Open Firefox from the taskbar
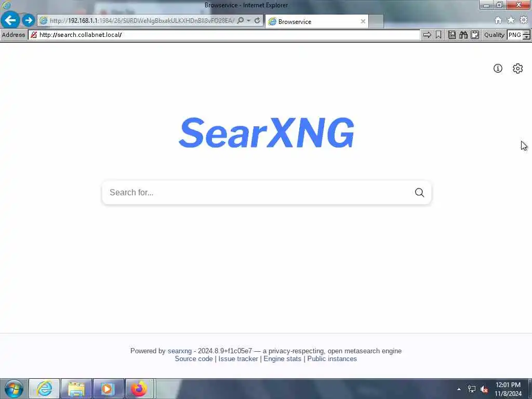The width and height of the screenshot is (532, 399). point(139,389)
